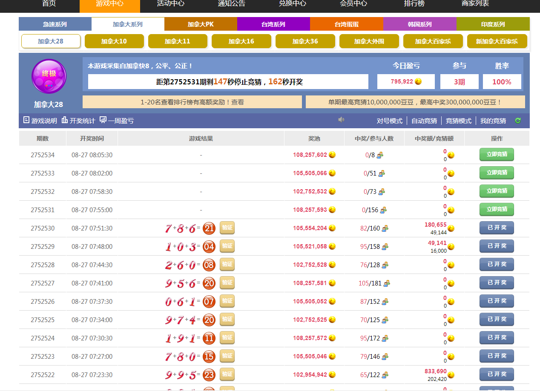The image size is (540, 392).
Task: Click the prize pool coin for 2752534
Action: coord(332,155)
